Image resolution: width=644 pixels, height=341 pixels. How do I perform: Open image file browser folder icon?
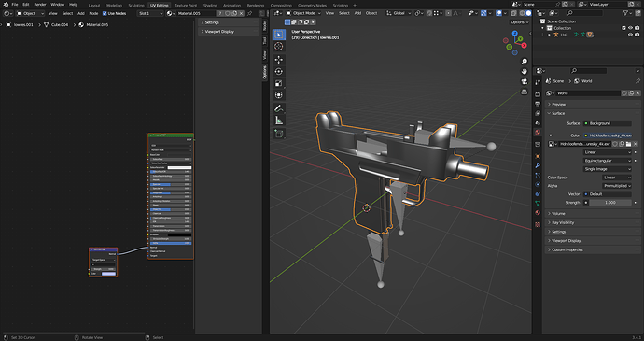628,144
